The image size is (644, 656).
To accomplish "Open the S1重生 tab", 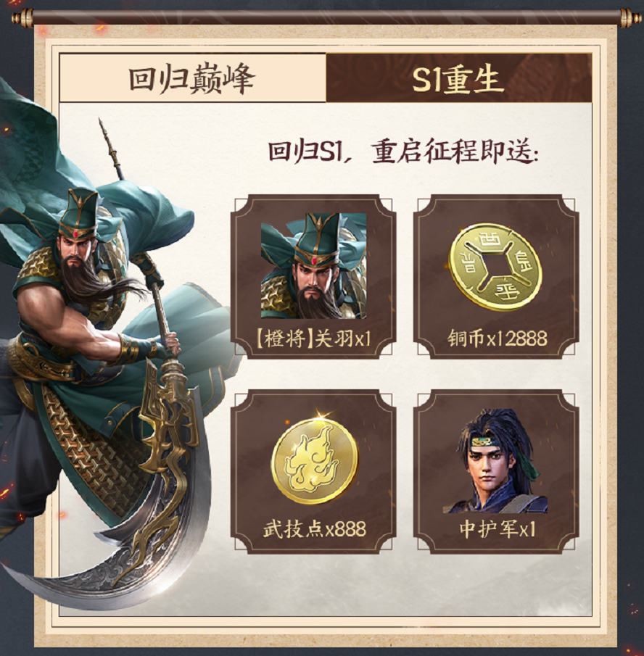I will (459, 78).
